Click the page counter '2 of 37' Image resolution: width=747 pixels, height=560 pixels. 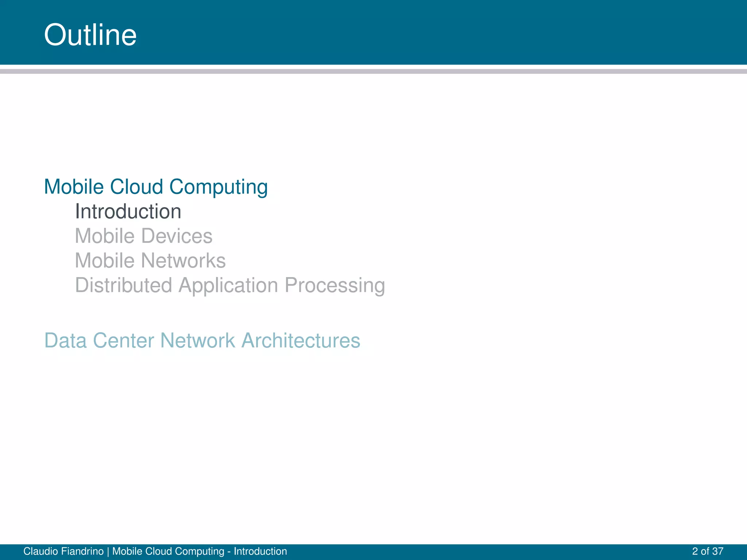(x=708, y=551)
